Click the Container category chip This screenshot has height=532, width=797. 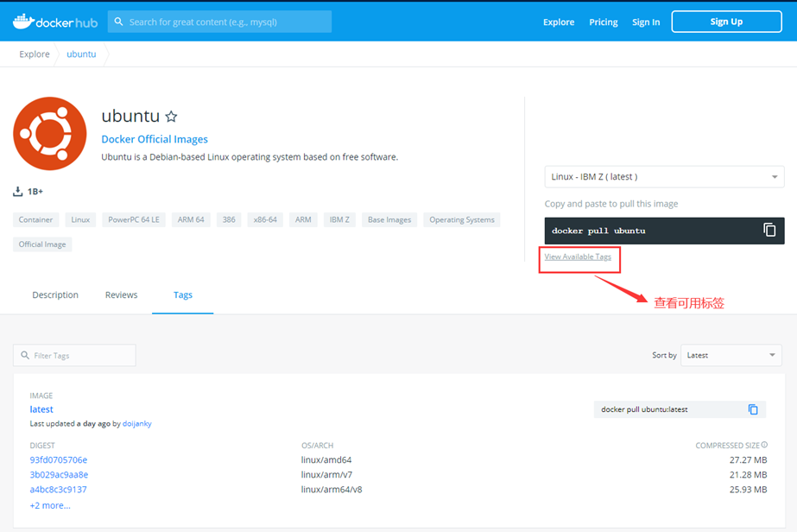35,219
